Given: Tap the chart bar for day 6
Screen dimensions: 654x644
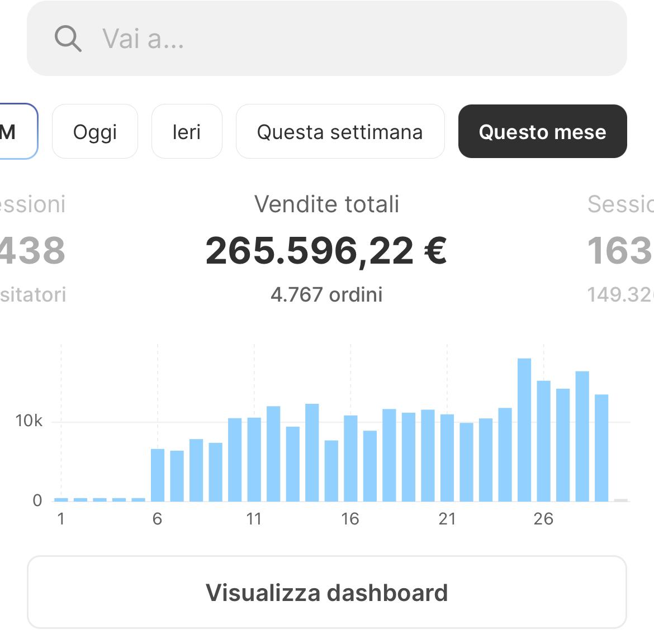Looking at the screenshot, I should click(158, 475).
